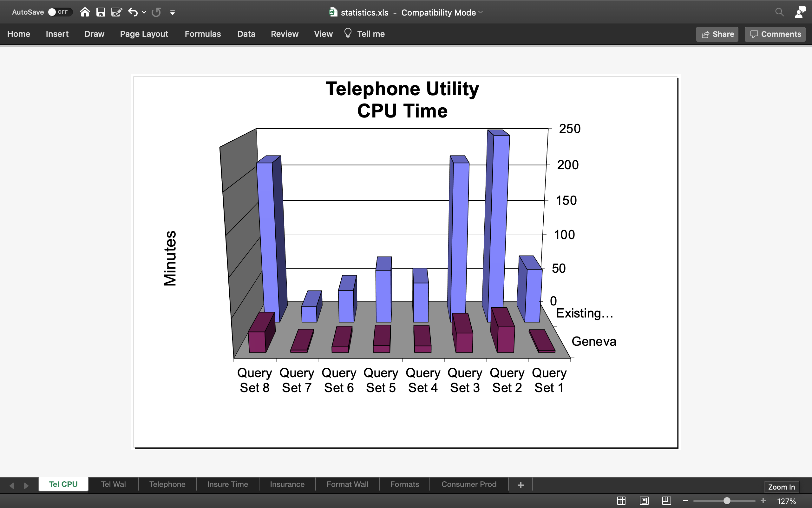Open the Home ribbon tab
This screenshot has width=812, height=508.
point(19,34)
